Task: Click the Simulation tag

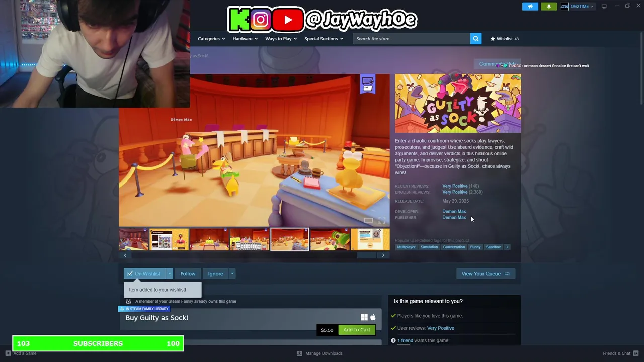Action: (x=429, y=247)
